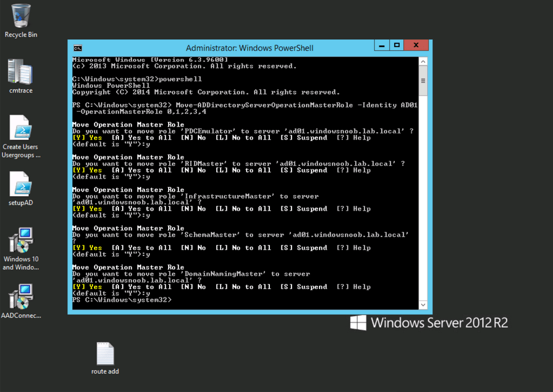Minimize the PowerShell window
Screen dimensions: 553x392
click(x=381, y=45)
